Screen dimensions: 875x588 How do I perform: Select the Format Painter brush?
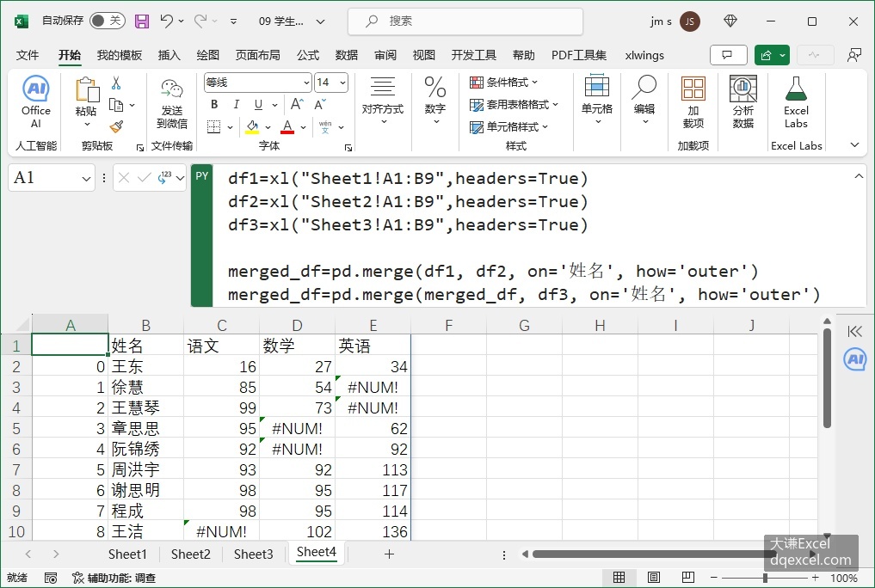pyautogui.click(x=116, y=127)
